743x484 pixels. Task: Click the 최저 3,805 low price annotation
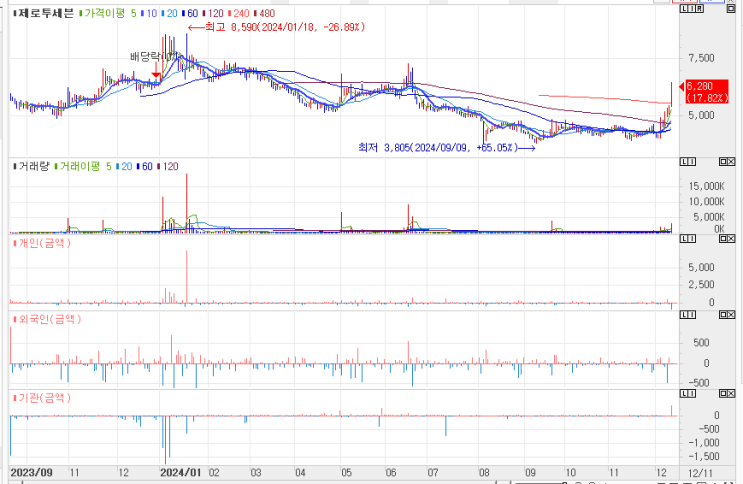(x=447, y=148)
